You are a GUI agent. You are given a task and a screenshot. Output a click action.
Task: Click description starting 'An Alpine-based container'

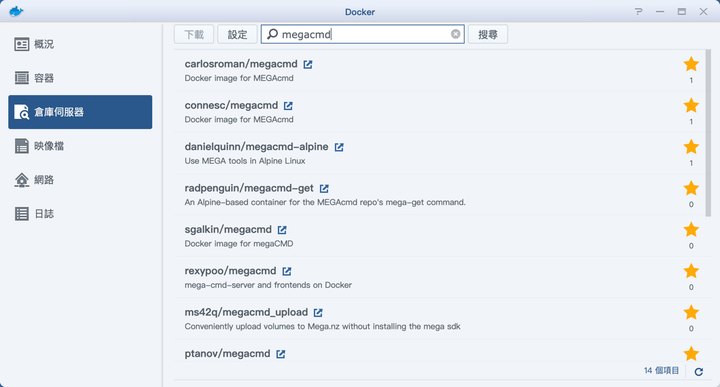325,202
